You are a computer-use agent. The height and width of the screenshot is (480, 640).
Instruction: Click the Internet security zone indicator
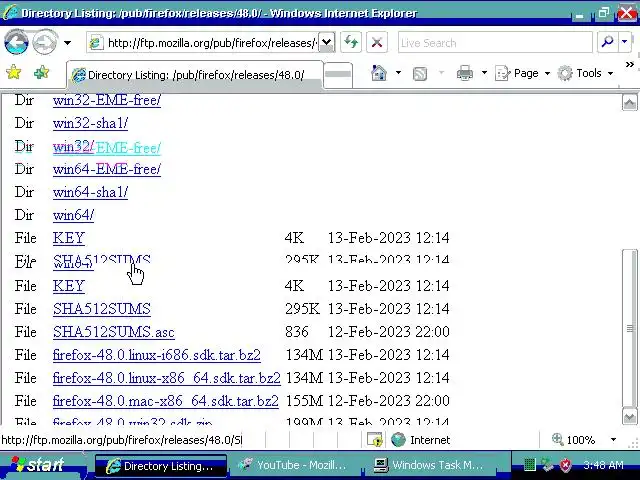tap(420, 440)
